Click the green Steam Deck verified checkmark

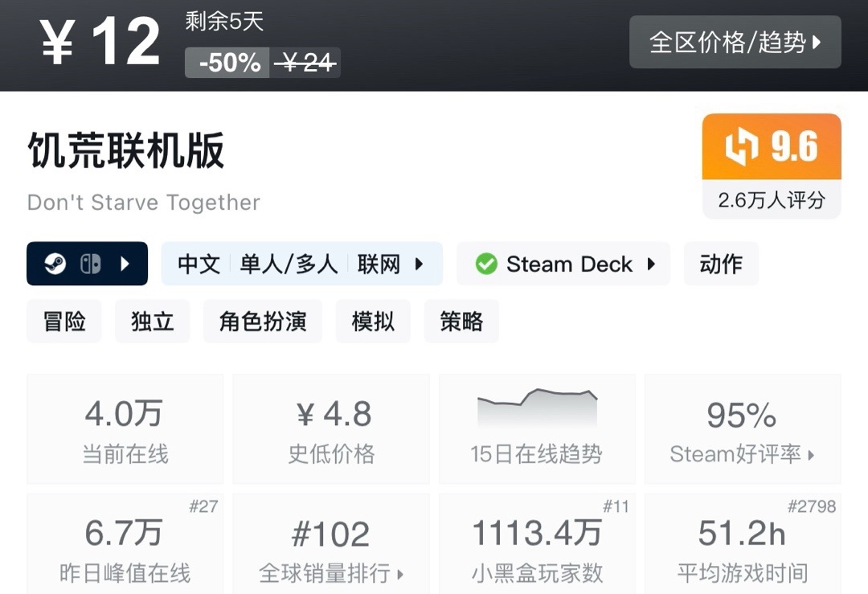(485, 264)
